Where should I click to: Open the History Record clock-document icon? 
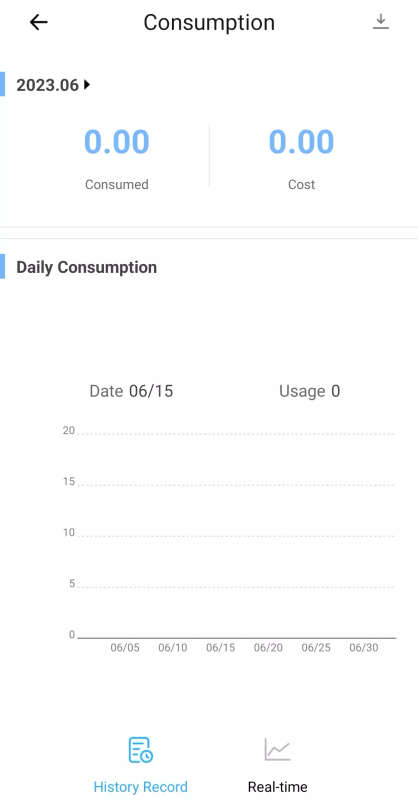pos(140,750)
